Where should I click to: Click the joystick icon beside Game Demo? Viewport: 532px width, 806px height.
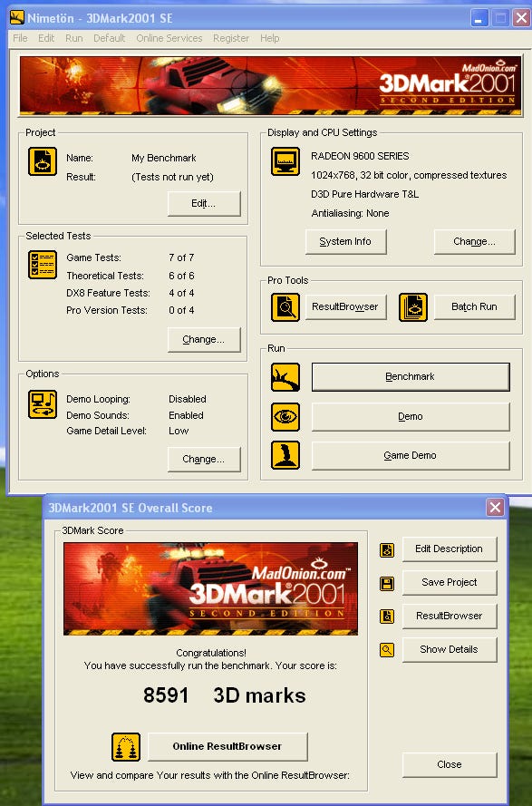click(x=285, y=455)
